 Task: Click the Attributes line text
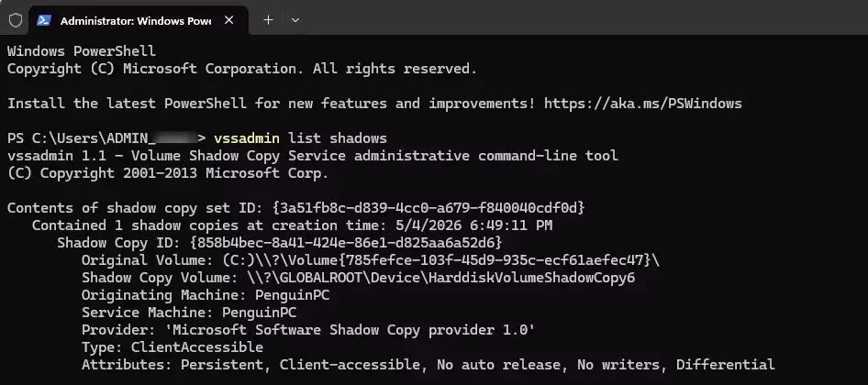[428, 365]
